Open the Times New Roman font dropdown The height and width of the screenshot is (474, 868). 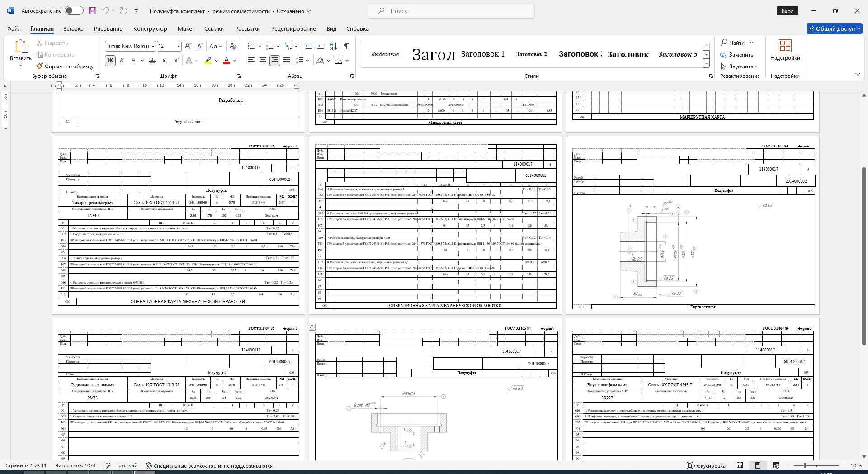[153, 46]
